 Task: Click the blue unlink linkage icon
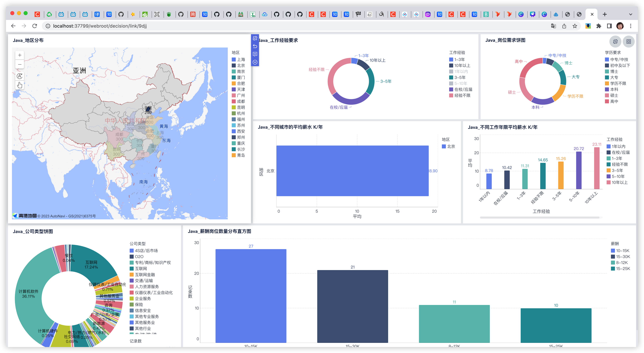(x=255, y=38)
